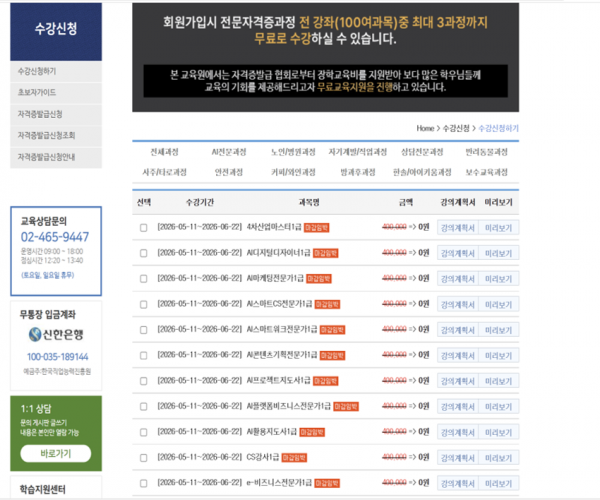Open 미리보기 for 4차산업마스터1급
The image size is (600, 500).
pyautogui.click(x=499, y=228)
